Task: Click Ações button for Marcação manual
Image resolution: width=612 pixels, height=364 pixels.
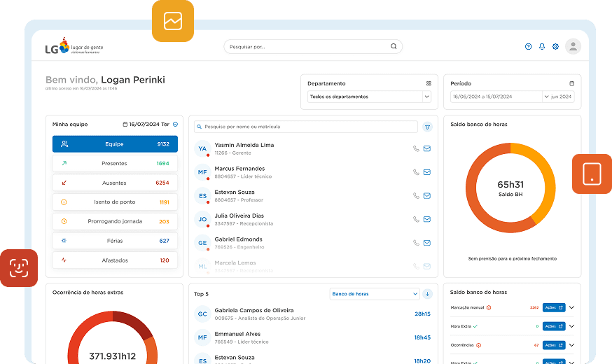Action: (x=554, y=307)
